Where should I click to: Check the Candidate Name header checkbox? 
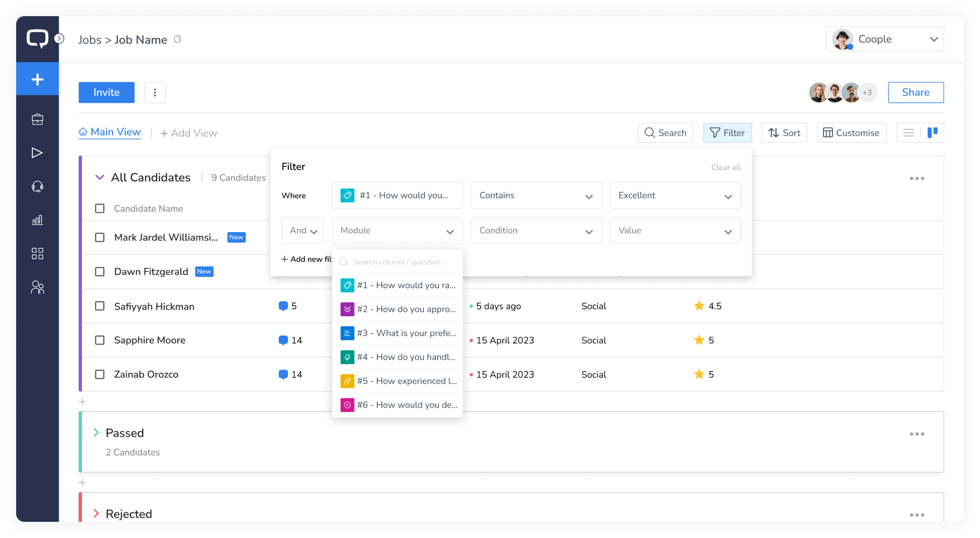coord(100,208)
